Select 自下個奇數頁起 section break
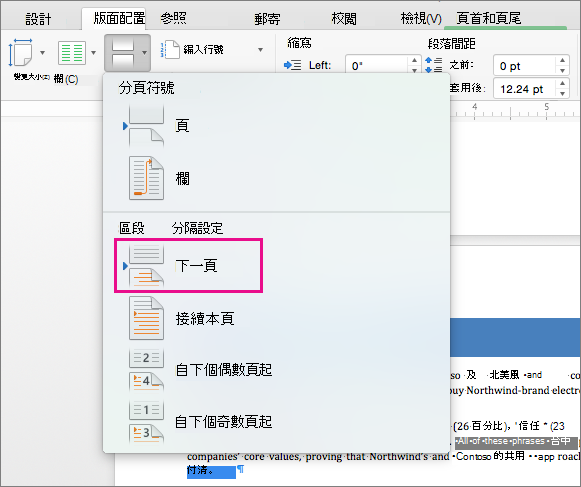Viewport: 581px width, 487px height. pyautogui.click(x=223, y=422)
